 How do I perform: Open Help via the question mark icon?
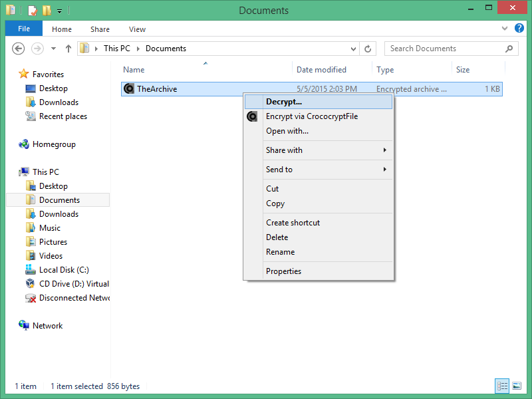tap(519, 29)
